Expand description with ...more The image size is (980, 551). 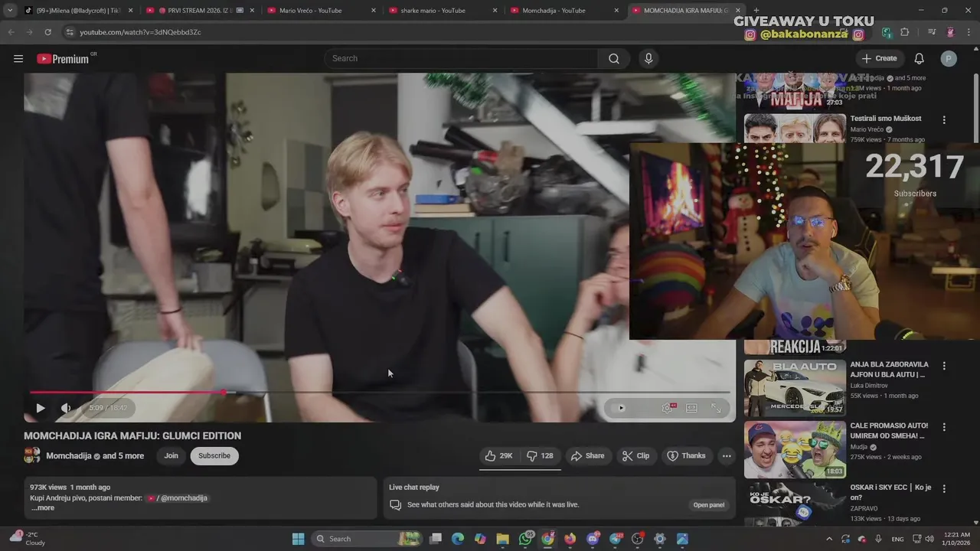(42, 507)
